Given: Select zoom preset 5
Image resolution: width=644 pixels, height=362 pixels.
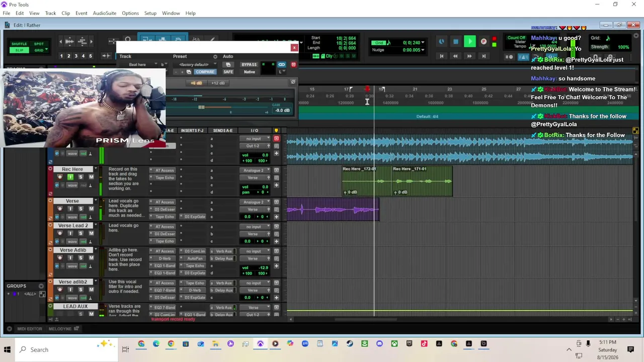Looking at the screenshot, I should pos(91,56).
